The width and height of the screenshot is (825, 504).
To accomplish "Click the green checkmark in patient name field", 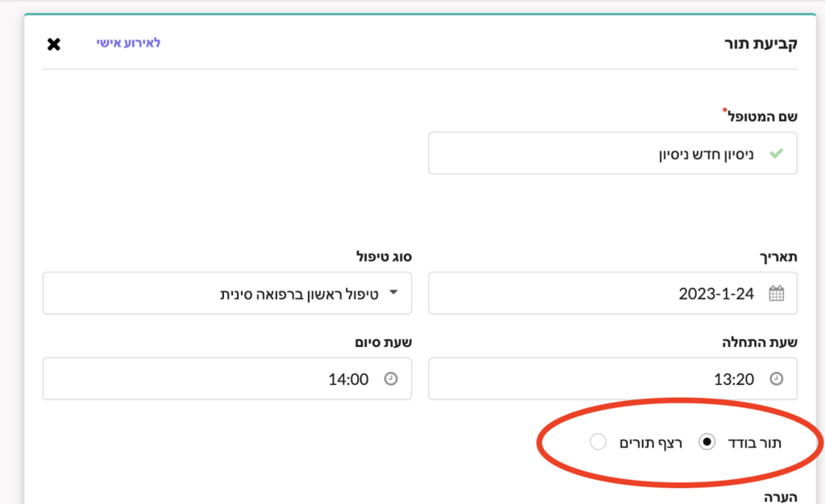I will (x=776, y=154).
